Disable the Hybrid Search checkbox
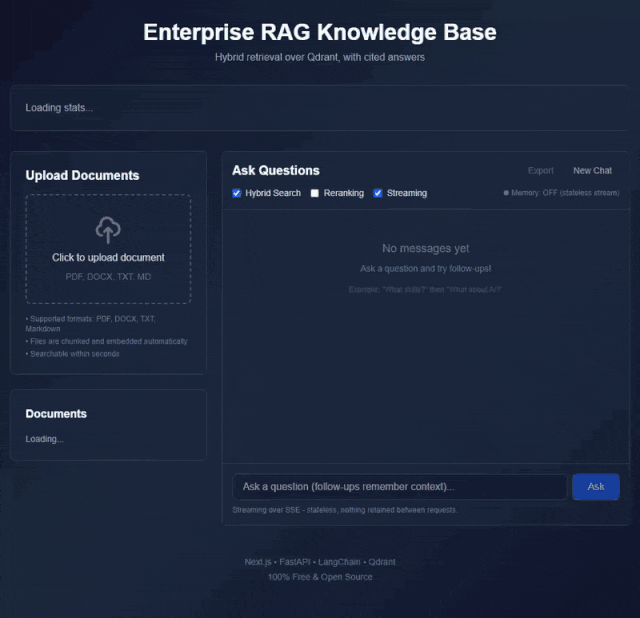640x618 pixels. (237, 193)
